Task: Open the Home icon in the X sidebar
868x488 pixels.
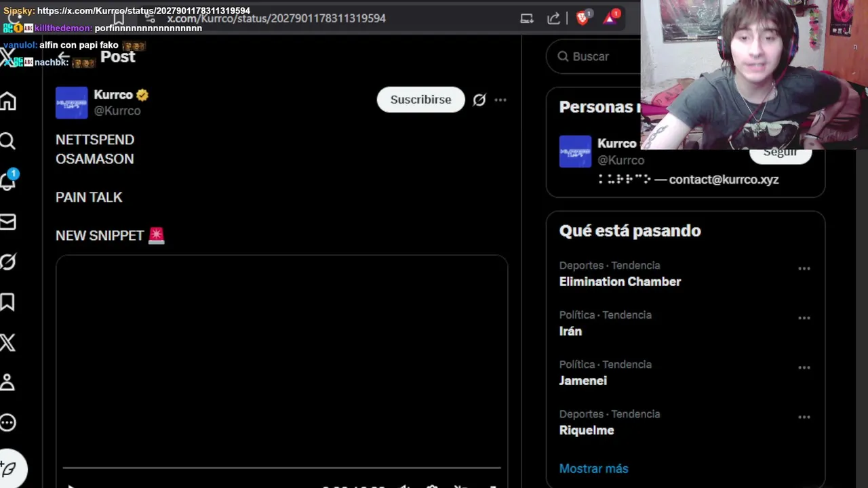Action: click(x=8, y=101)
